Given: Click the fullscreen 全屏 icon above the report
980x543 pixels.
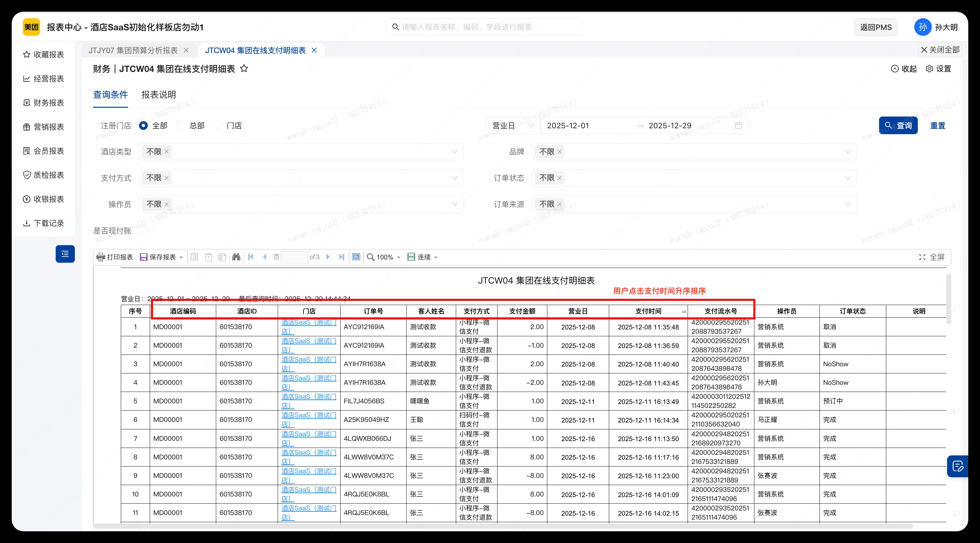Looking at the screenshot, I should 922,257.
